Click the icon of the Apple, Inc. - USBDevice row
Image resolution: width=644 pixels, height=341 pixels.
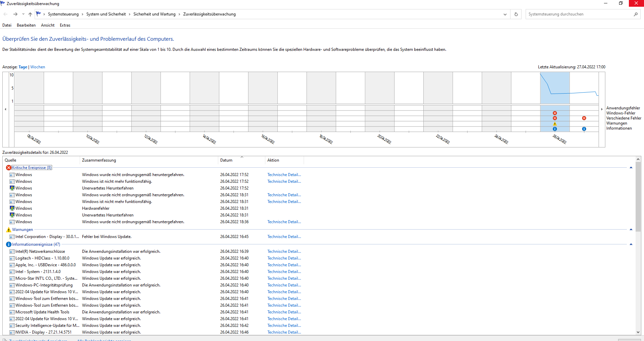[x=12, y=265]
